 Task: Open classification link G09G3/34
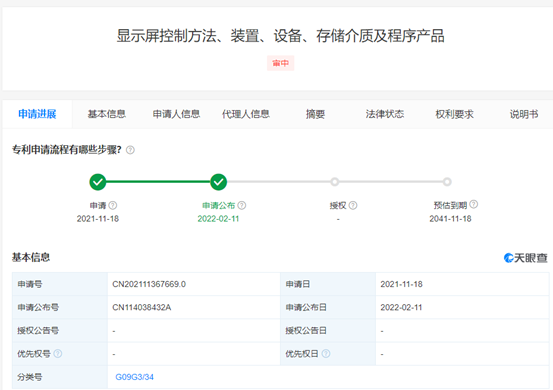(x=134, y=377)
